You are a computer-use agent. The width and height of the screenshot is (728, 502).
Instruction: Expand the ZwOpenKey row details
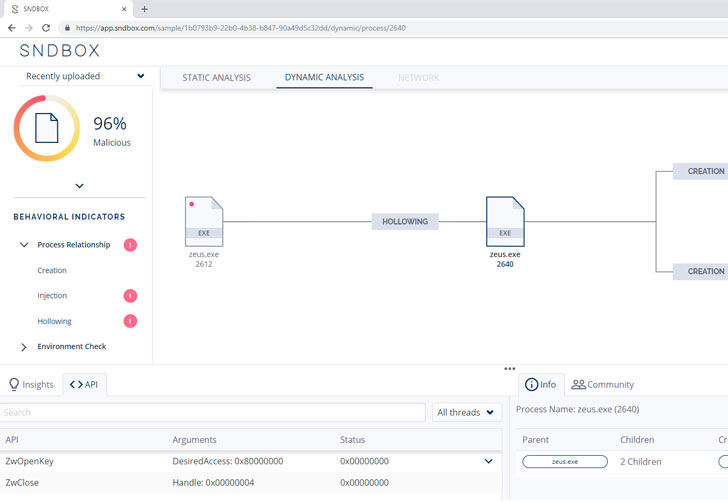coord(488,461)
